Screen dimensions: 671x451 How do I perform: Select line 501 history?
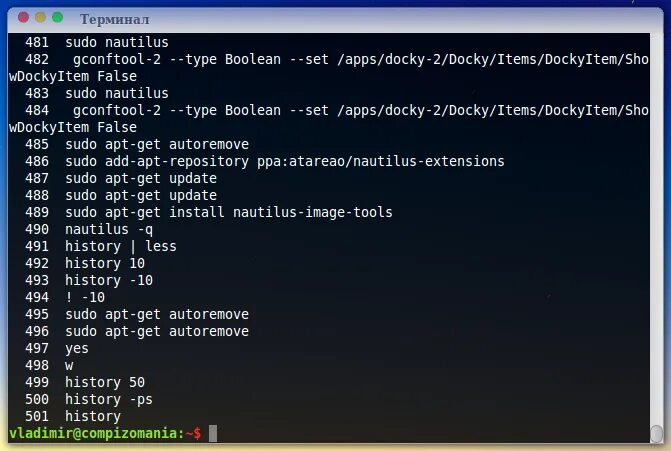coord(73,416)
